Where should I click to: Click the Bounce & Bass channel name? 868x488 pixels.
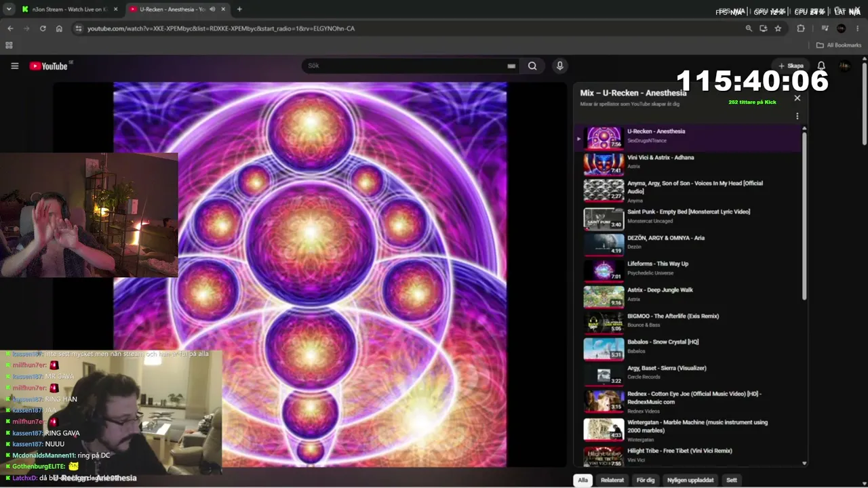pos(644,325)
